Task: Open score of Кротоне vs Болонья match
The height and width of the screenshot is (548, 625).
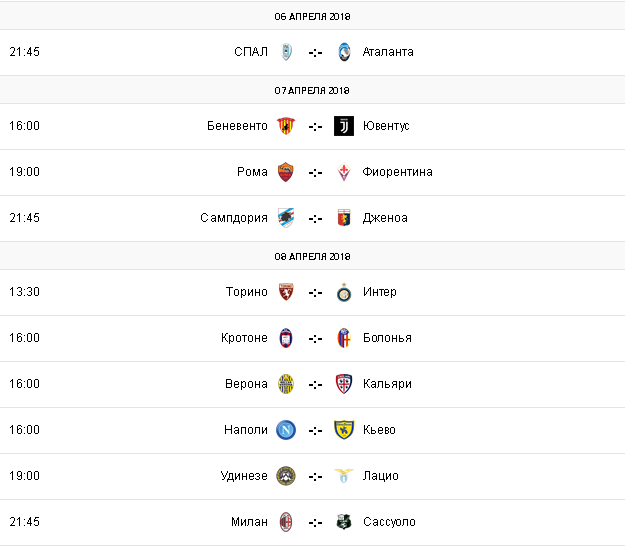Action: point(316,338)
